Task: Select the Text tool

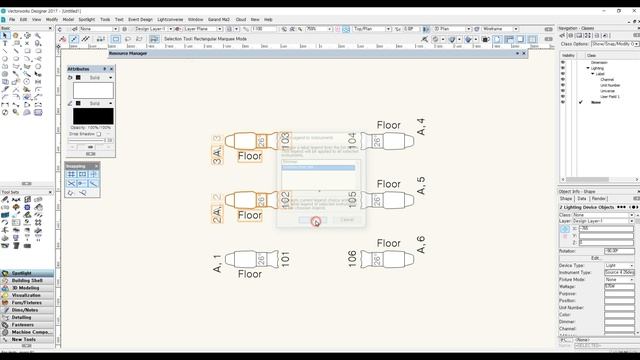Action: point(5,43)
